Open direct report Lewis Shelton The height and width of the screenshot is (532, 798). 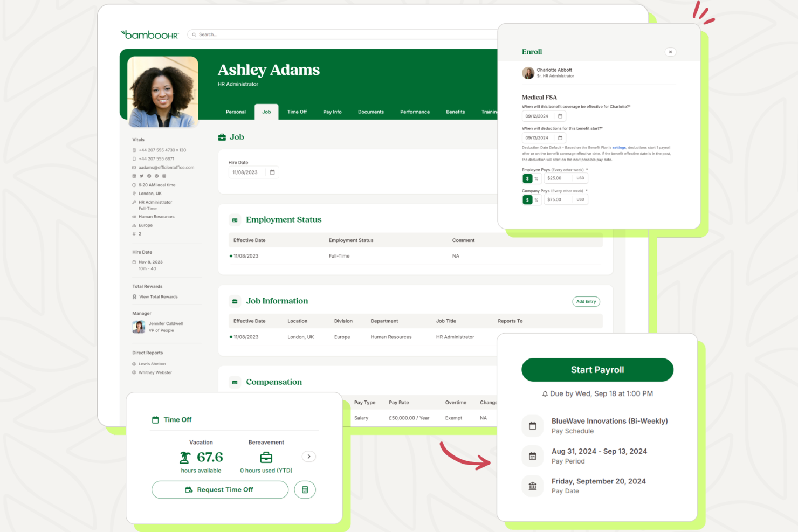[x=152, y=364]
